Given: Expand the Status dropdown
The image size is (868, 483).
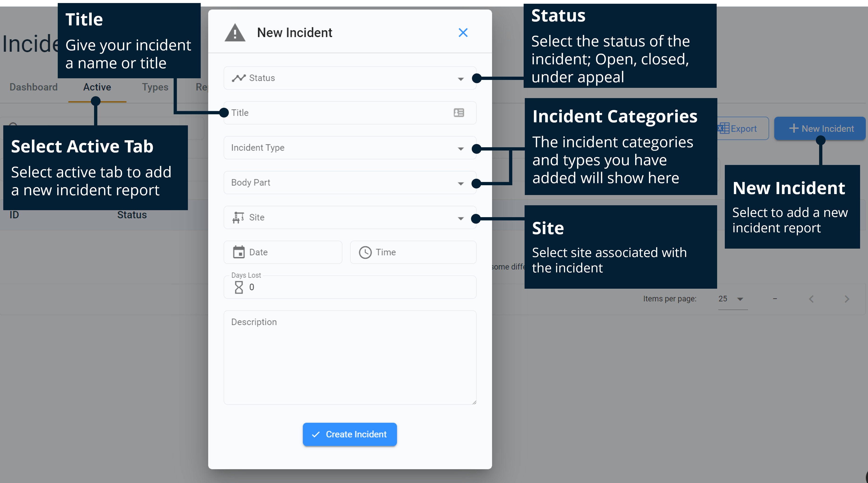Looking at the screenshot, I should click(460, 79).
